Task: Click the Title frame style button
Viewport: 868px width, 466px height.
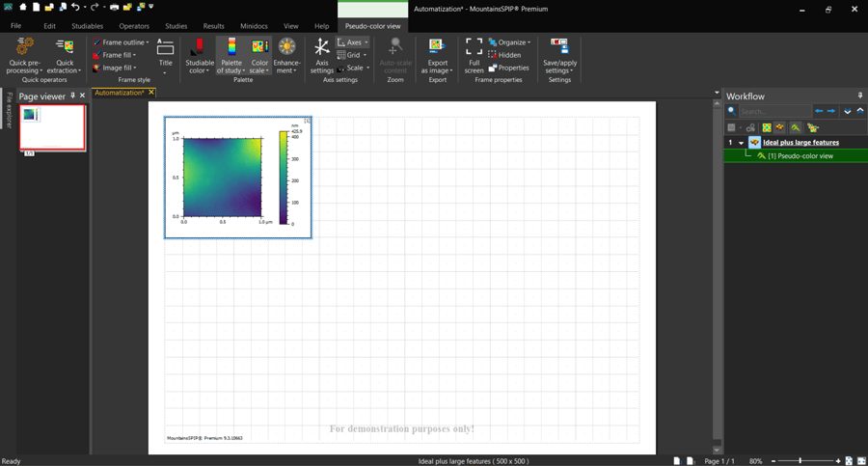Action: 165,55
